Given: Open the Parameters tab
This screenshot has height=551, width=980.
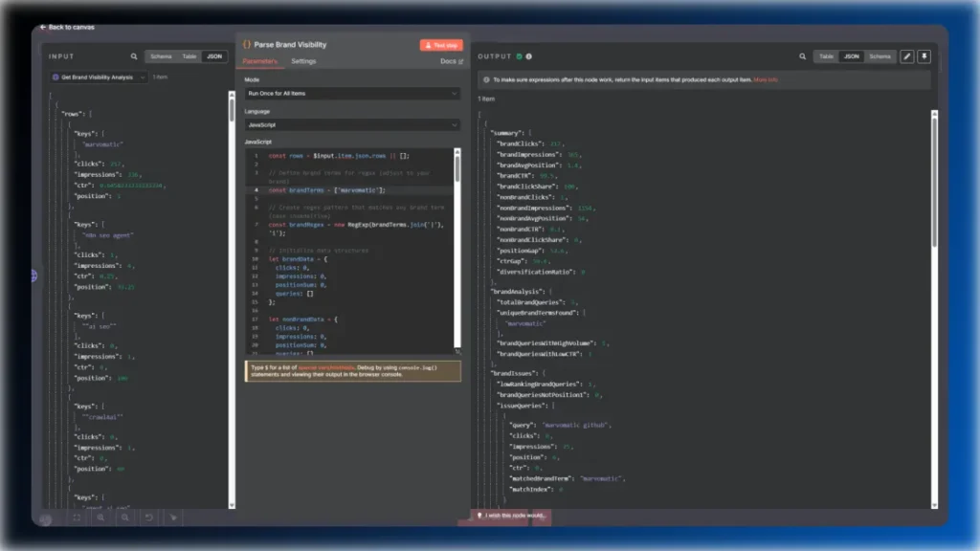Looking at the screenshot, I should point(259,61).
